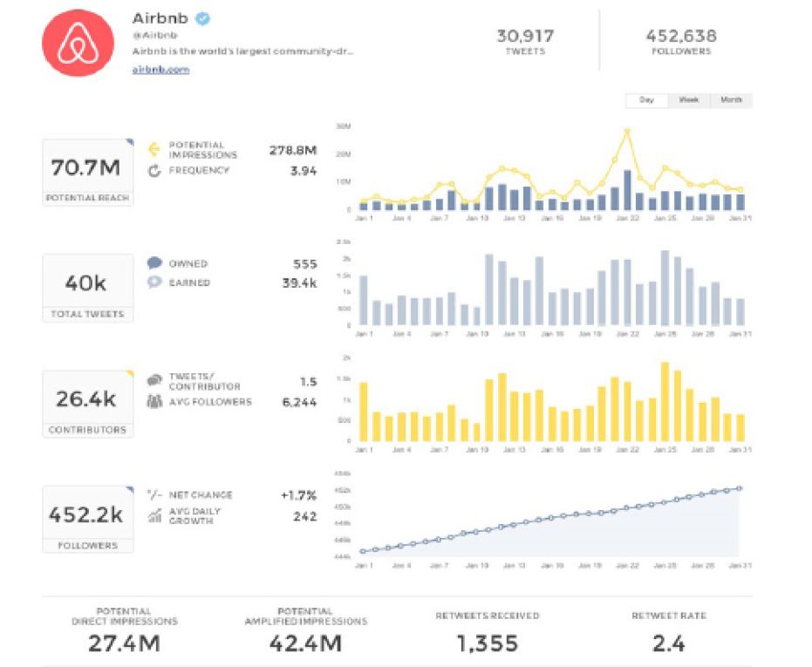812x667 pixels.
Task: Click the Airbnb profile description text
Action: pos(242,51)
